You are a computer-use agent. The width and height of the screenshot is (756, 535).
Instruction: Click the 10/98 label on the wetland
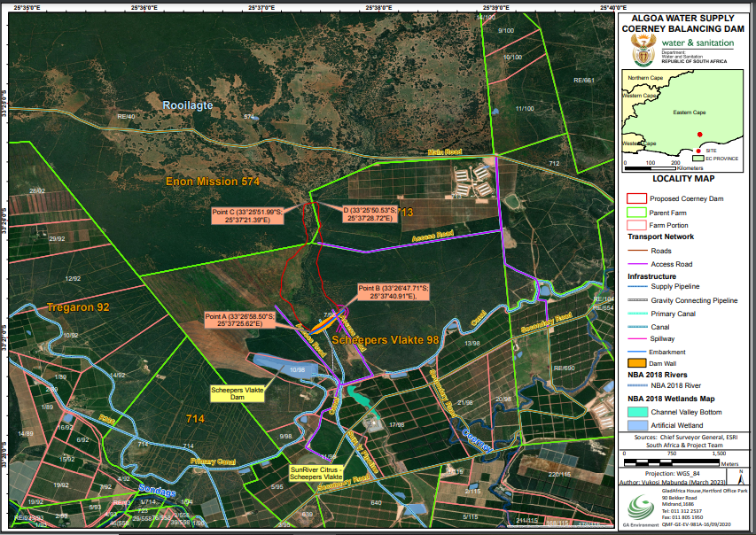[x=297, y=370]
